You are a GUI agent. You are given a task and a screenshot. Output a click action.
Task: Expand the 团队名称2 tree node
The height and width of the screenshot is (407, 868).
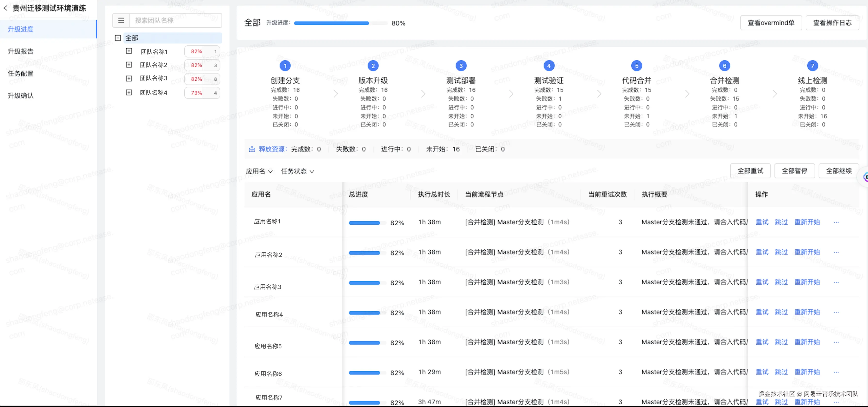tap(129, 65)
